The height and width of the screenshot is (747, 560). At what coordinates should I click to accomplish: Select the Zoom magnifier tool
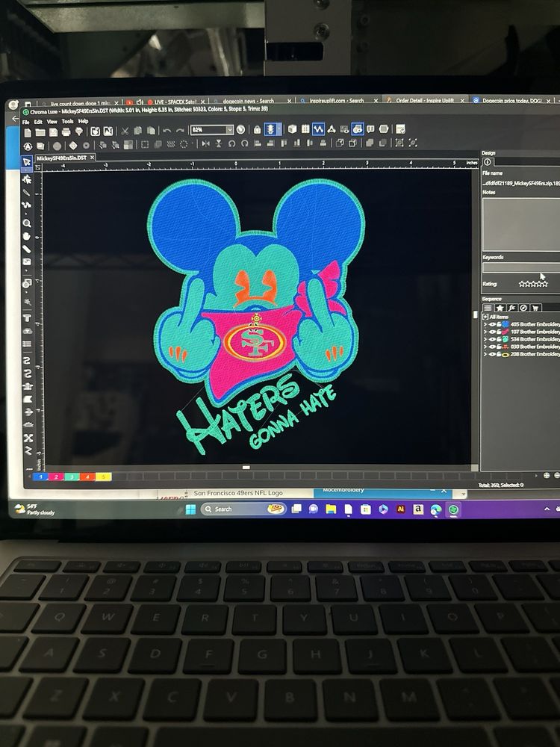tap(27, 223)
